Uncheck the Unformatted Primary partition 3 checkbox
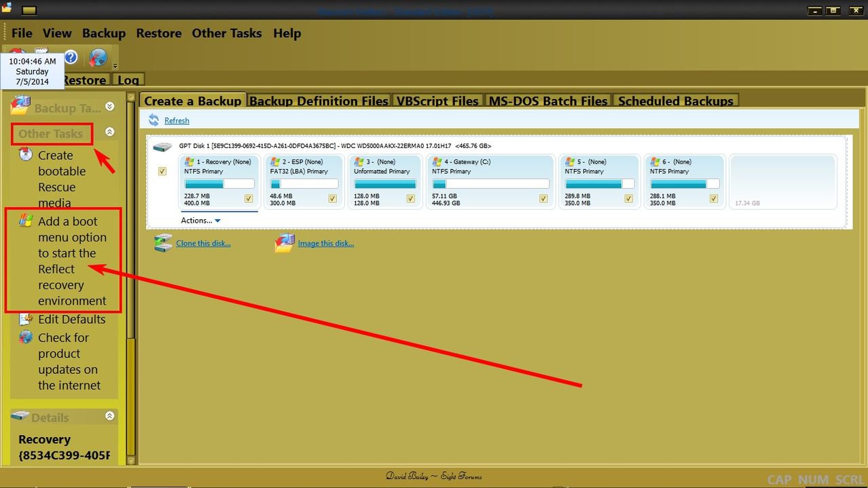868x488 pixels. pos(411,199)
